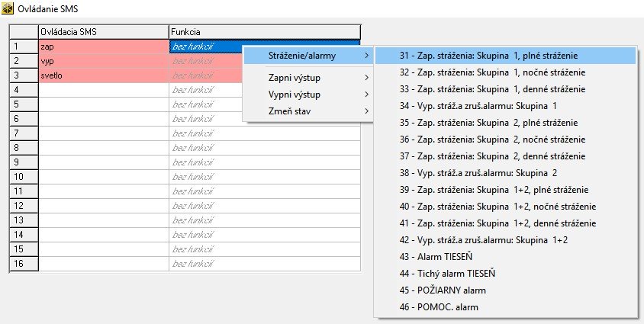Click the 'vyp' SMS command cell
Image resolution: width=644 pixels, height=324 pixels.
tap(103, 61)
